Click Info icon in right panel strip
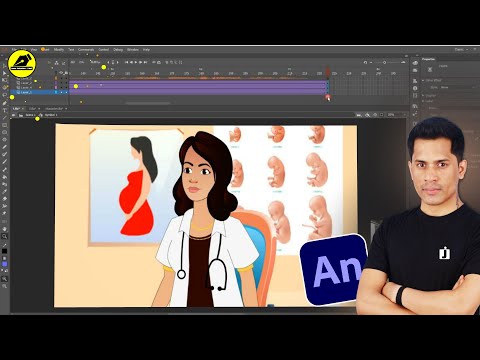Viewport: 480px width, 360px height. coord(415,88)
